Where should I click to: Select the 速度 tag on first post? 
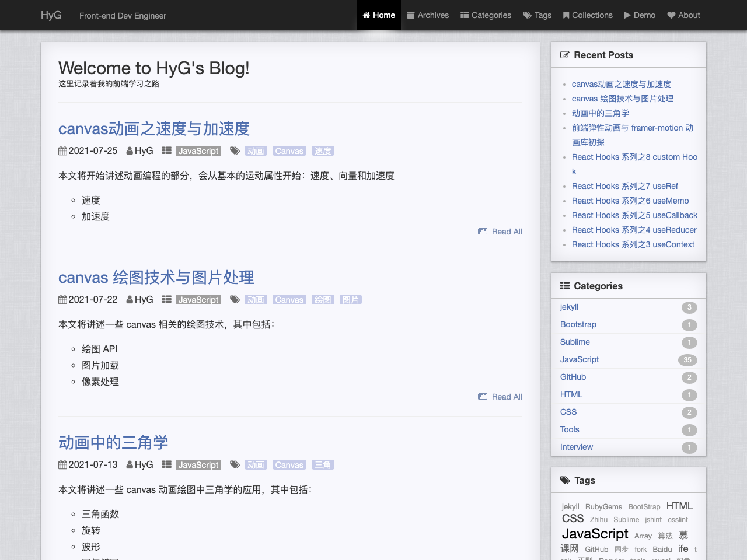[322, 151]
